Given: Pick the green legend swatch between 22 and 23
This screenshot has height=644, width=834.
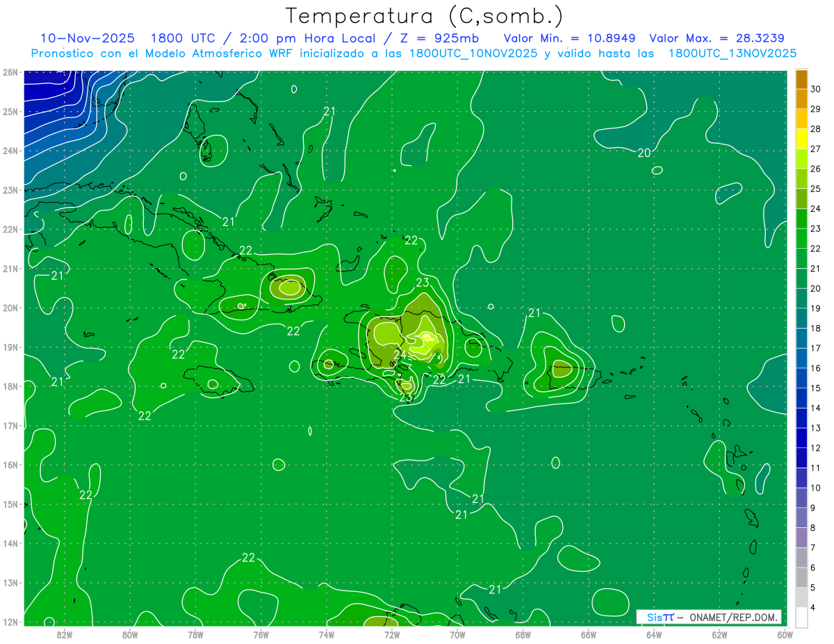Looking at the screenshot, I should pyautogui.click(x=801, y=239).
